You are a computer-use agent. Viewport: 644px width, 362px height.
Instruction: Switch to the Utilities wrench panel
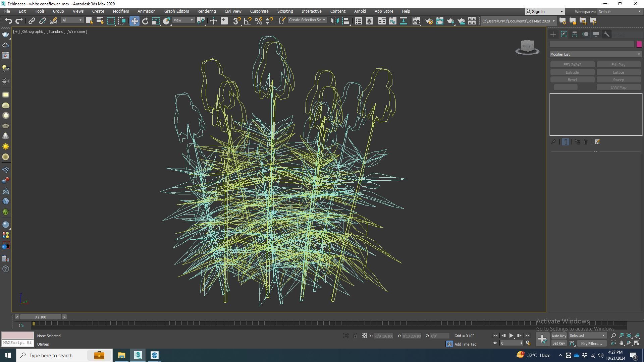[606, 34]
